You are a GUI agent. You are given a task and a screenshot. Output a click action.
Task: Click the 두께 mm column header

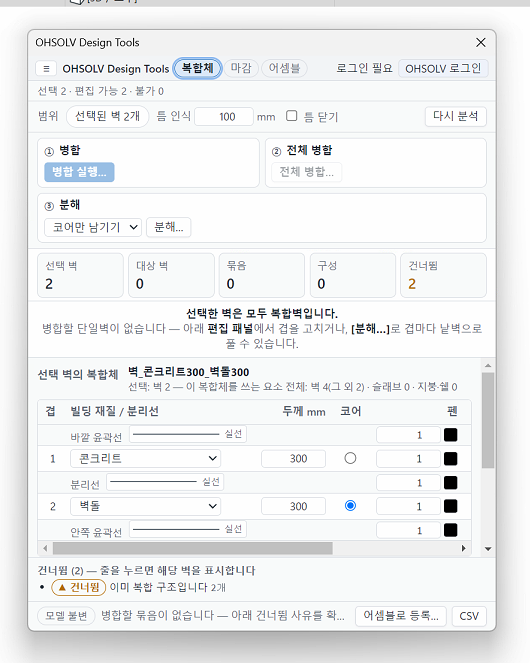point(304,411)
